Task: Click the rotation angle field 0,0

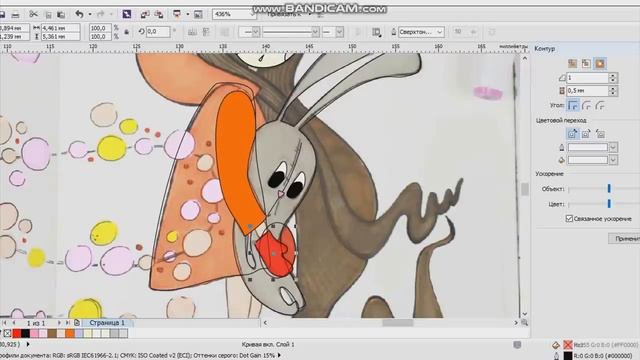Action: [158, 31]
